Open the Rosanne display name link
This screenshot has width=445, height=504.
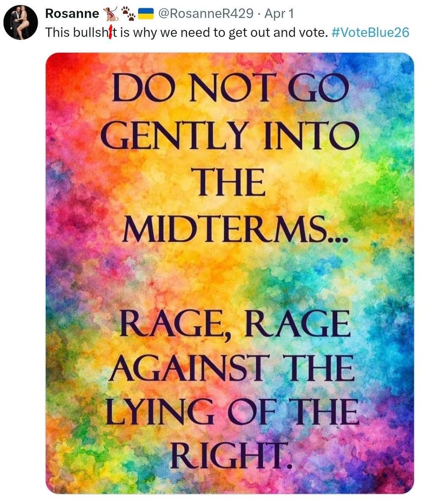(72, 14)
